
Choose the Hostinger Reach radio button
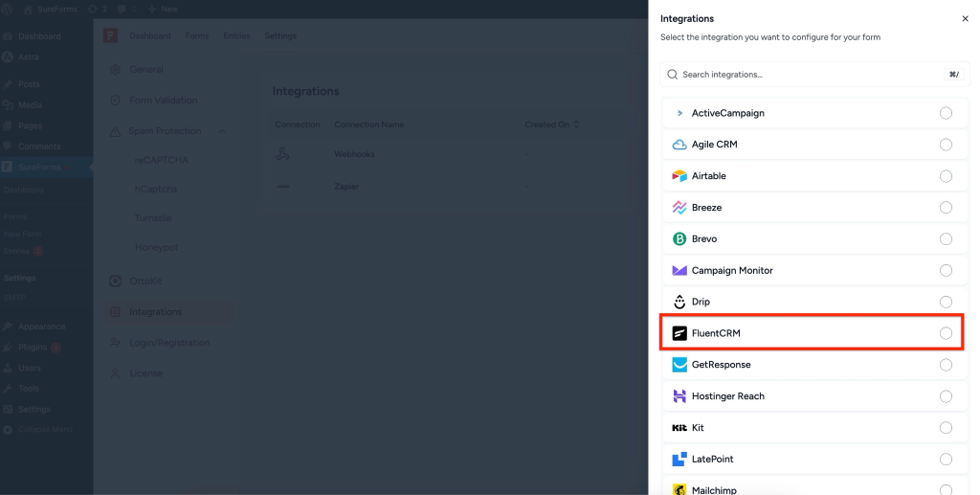click(946, 396)
